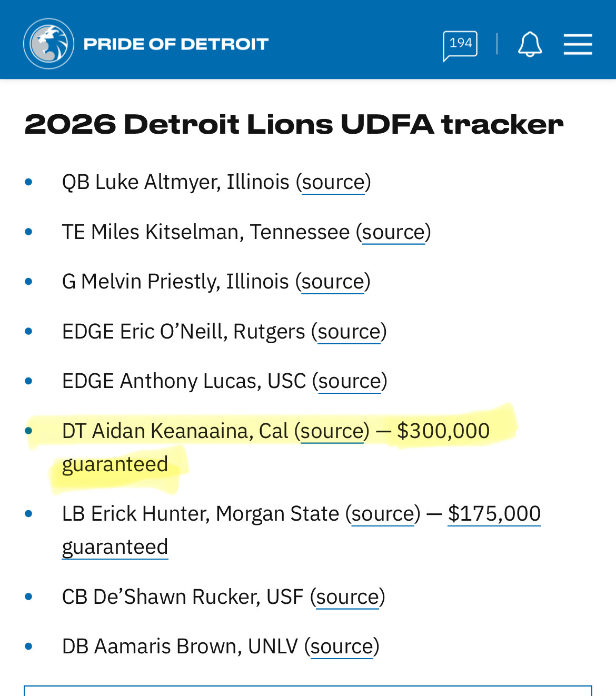Open source link for TE Miles Kitselman
The height and width of the screenshot is (696, 616).
point(393,232)
